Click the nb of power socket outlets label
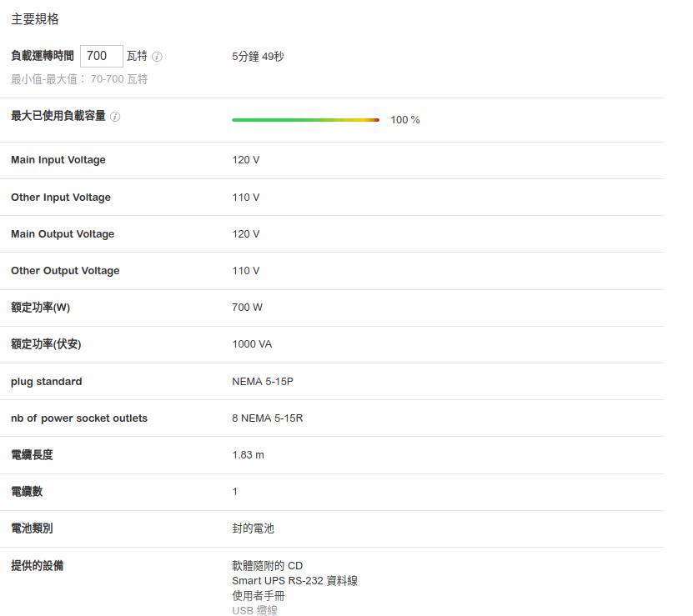Viewport: 693px width, 616px height. click(x=79, y=418)
